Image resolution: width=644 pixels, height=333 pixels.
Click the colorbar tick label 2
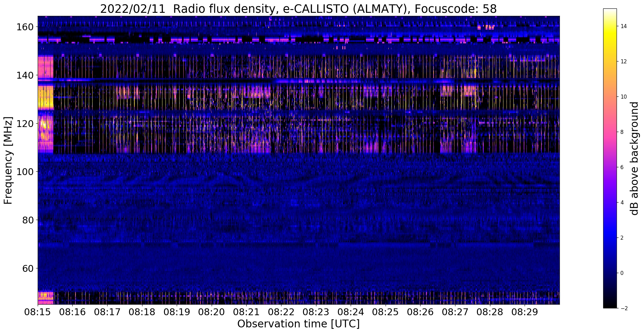[x=622, y=238]
